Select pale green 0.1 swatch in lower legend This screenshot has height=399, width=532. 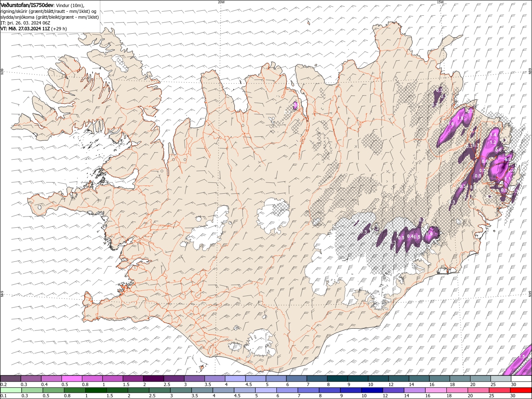11,390
